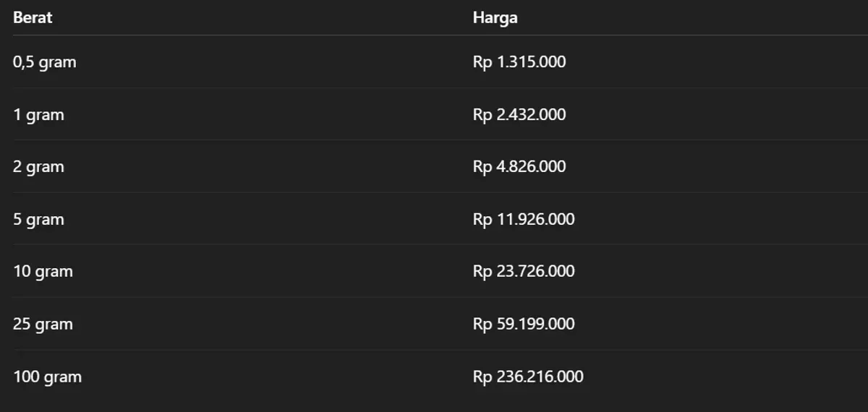Click the Rp 59.199.000 price

click(x=524, y=324)
